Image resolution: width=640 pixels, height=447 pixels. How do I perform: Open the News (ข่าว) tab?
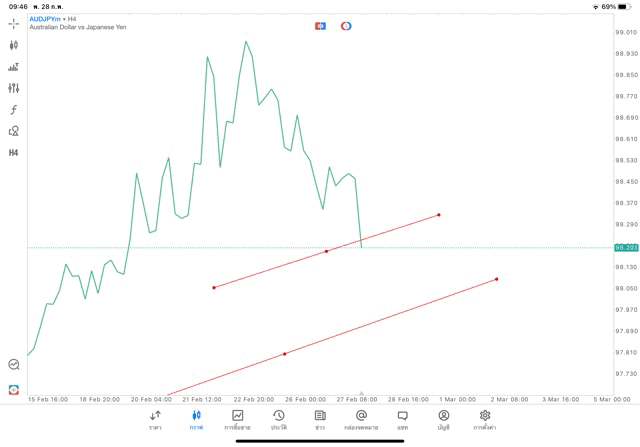[x=320, y=420]
